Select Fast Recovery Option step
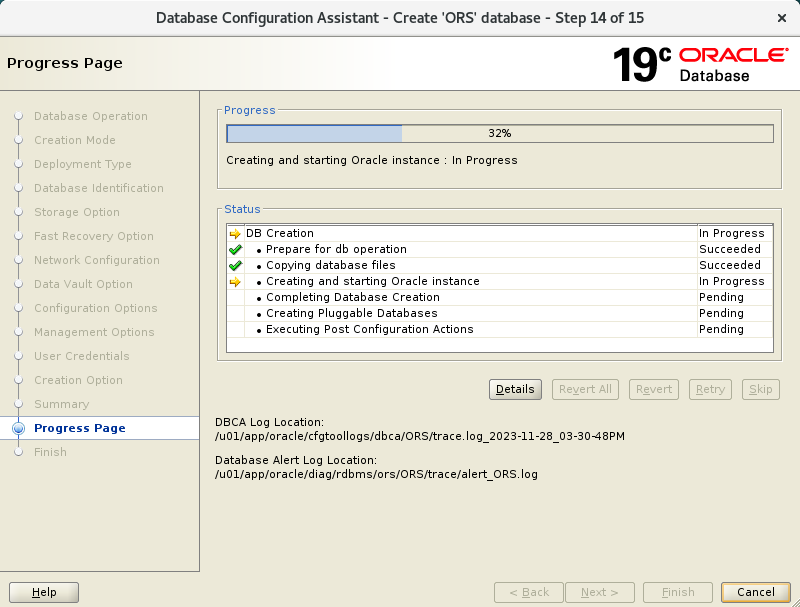Screen dimensions: 800x607 tap(94, 236)
